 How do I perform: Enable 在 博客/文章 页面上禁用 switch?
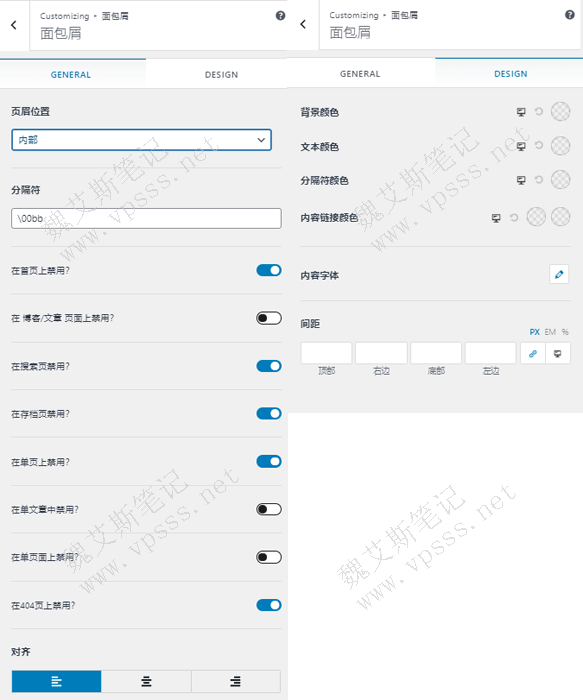pyautogui.click(x=269, y=318)
